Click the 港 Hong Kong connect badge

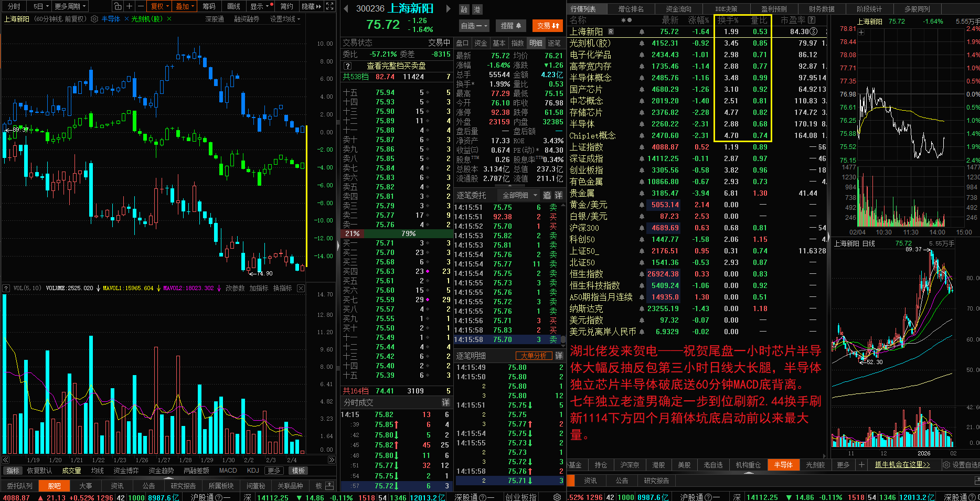[x=477, y=9]
